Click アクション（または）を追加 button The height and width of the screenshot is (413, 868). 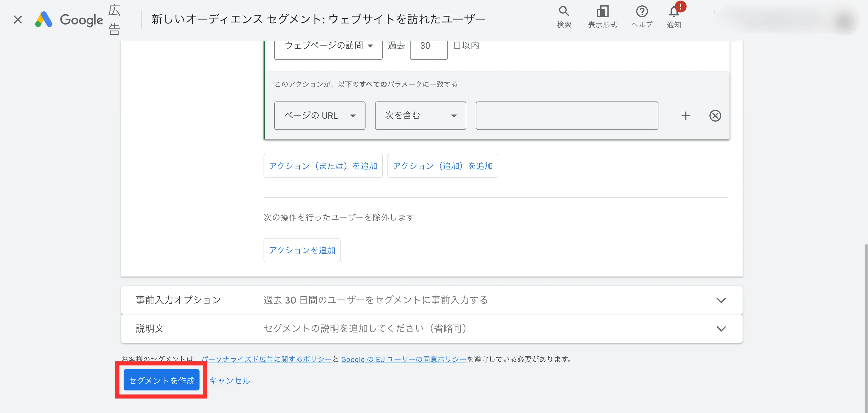pos(323,166)
